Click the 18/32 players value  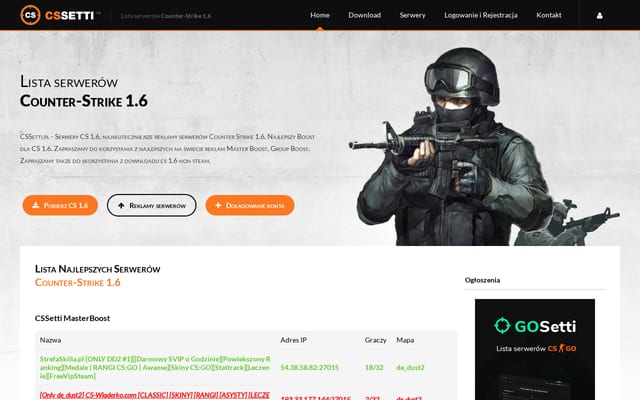click(374, 367)
